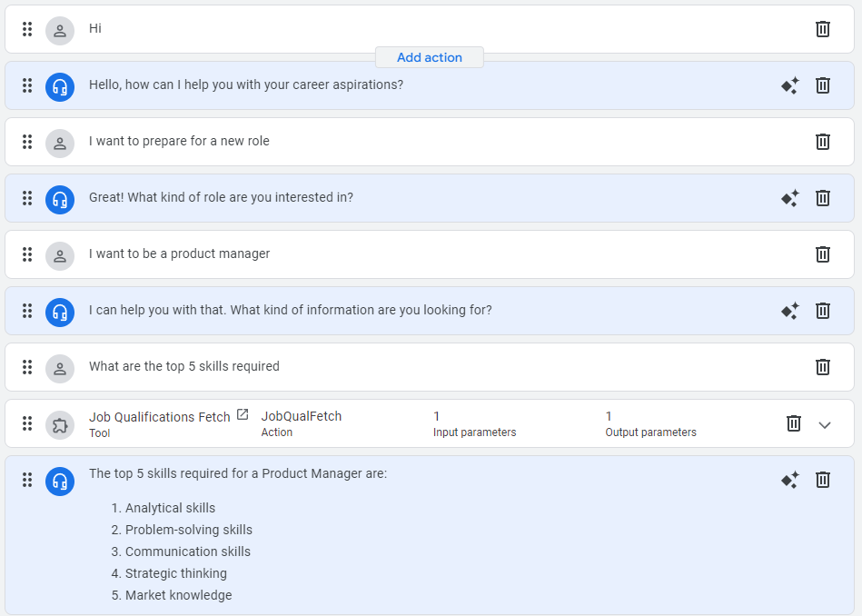Click sparkle icon on the top 5 skills response
This screenshot has width=862, height=616.
[790, 480]
